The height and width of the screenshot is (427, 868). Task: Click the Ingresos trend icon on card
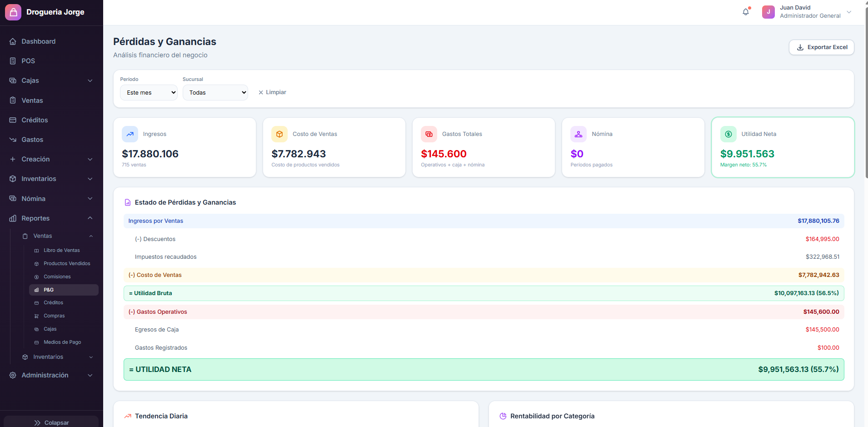pyautogui.click(x=130, y=134)
